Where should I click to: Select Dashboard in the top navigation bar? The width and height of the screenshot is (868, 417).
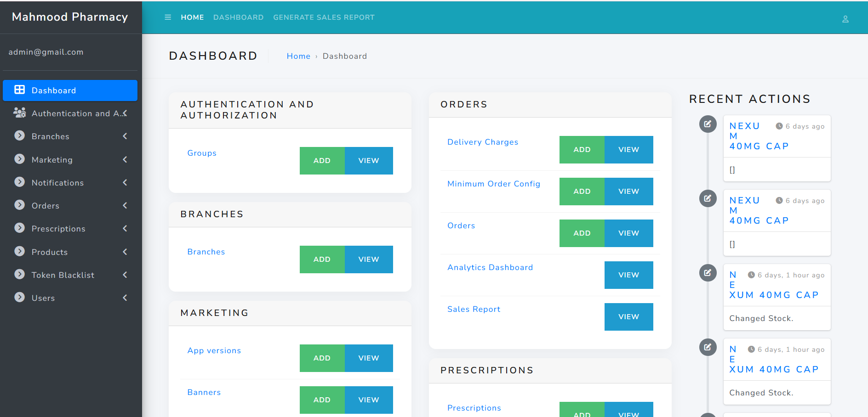pyautogui.click(x=238, y=17)
